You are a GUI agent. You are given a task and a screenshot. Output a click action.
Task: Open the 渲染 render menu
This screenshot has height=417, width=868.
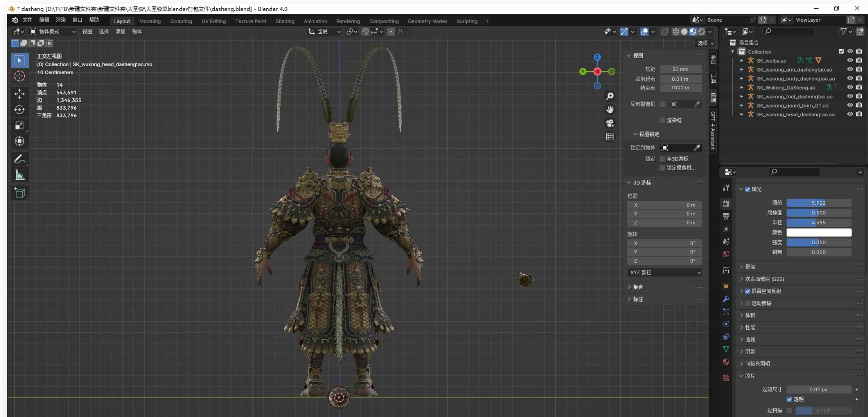coord(60,20)
